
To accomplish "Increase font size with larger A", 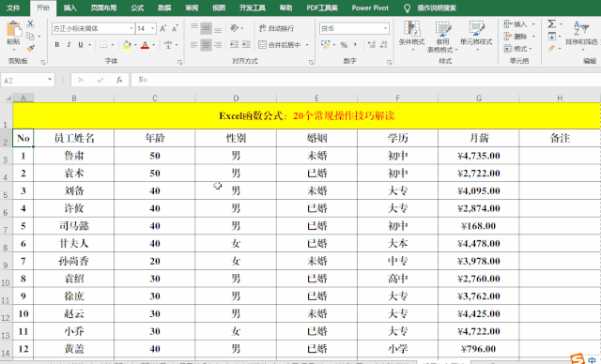I will [162, 28].
